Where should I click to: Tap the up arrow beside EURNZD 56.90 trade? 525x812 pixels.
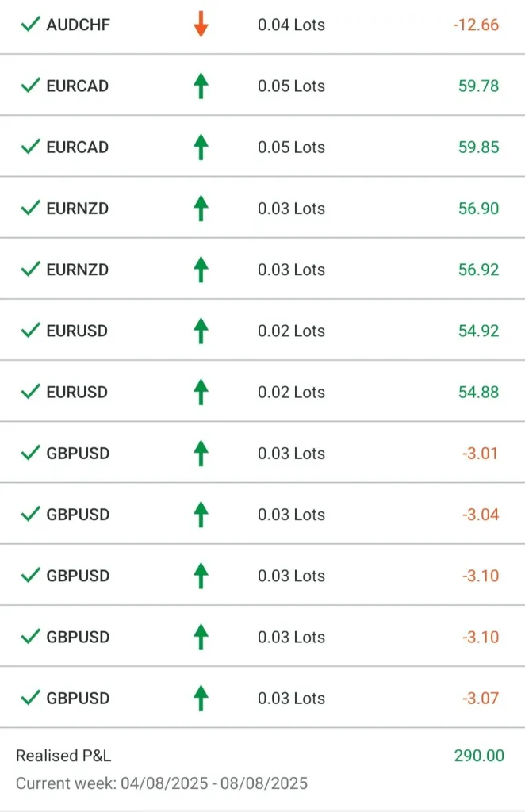[201, 209]
